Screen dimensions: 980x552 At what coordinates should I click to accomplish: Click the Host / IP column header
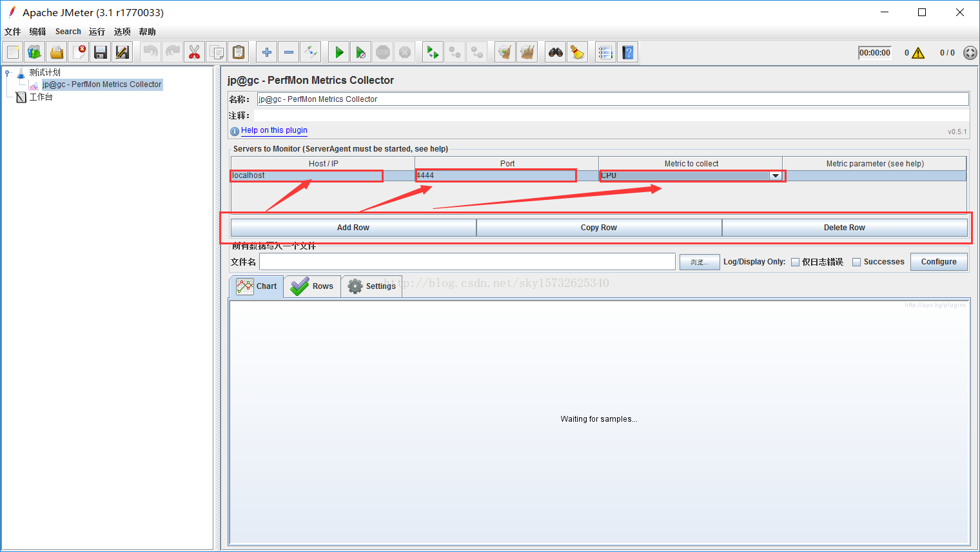coord(323,163)
